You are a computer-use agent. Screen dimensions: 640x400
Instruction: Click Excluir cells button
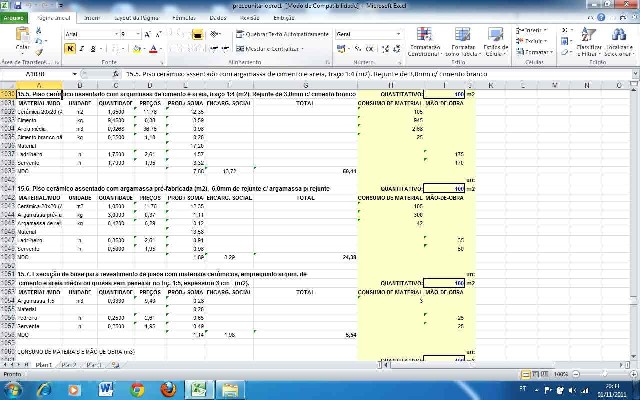pyautogui.click(x=531, y=41)
